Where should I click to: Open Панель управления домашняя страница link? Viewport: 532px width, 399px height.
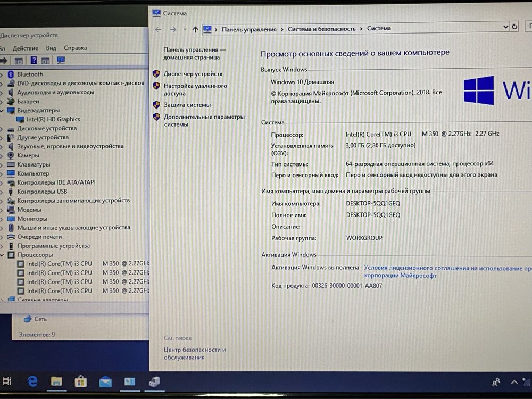(x=194, y=54)
